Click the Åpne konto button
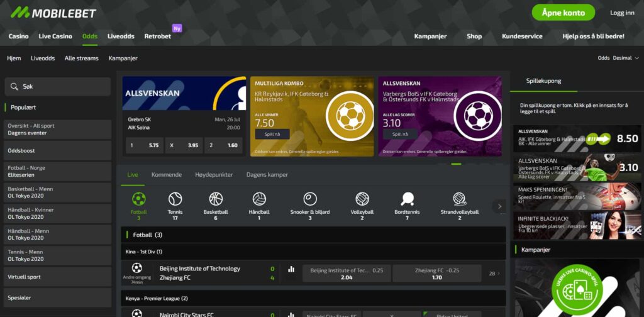 coord(563,13)
